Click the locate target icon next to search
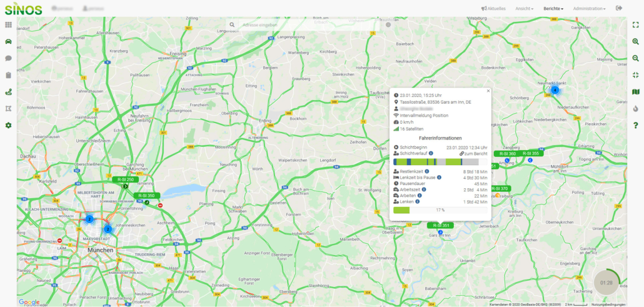Screen dimensions: 644x307 tap(388, 24)
